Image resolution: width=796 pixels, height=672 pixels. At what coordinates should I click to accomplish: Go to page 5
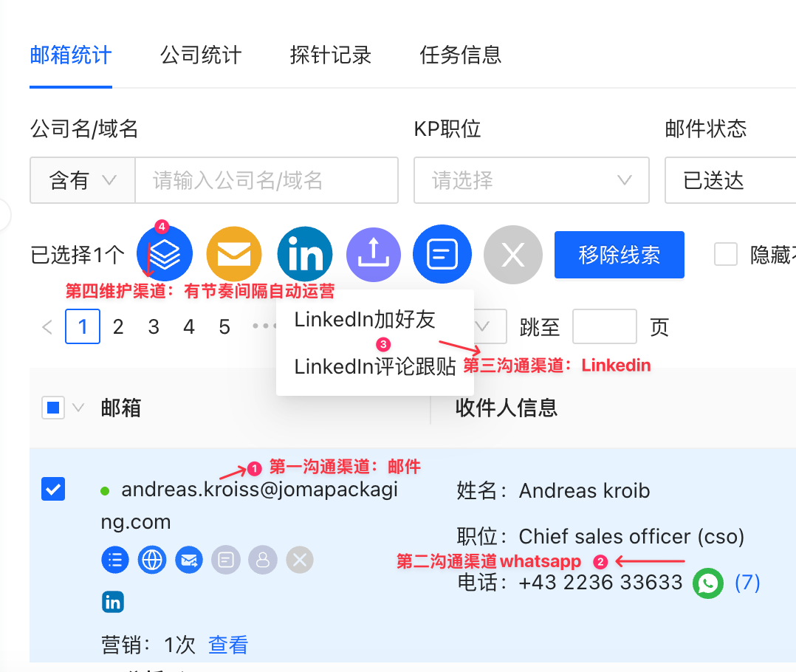[224, 326]
